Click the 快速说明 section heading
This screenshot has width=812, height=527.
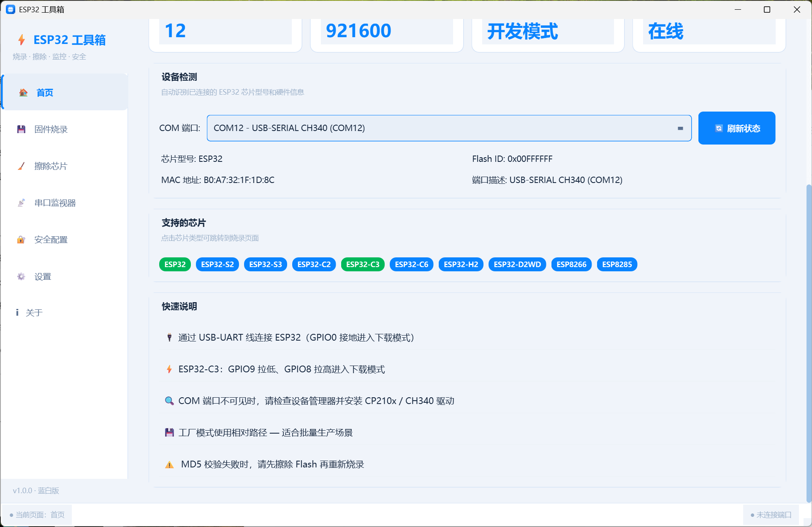pyautogui.click(x=179, y=306)
